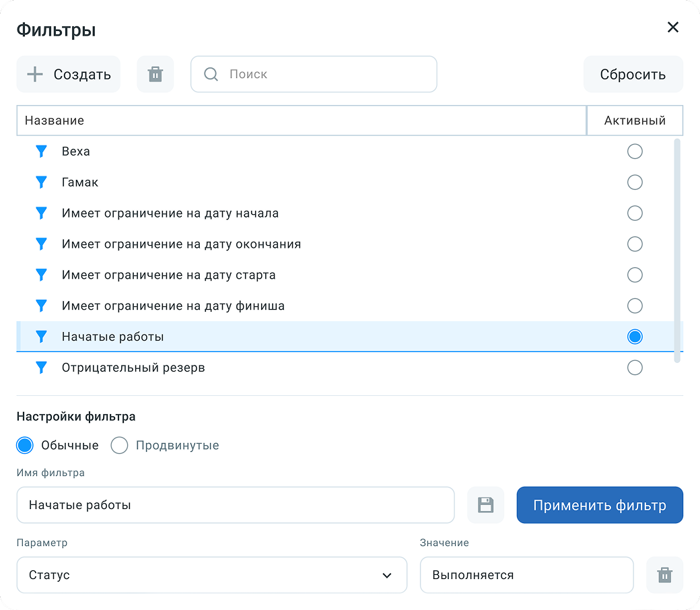Activate the toggle for the "Веха" filter

click(635, 151)
